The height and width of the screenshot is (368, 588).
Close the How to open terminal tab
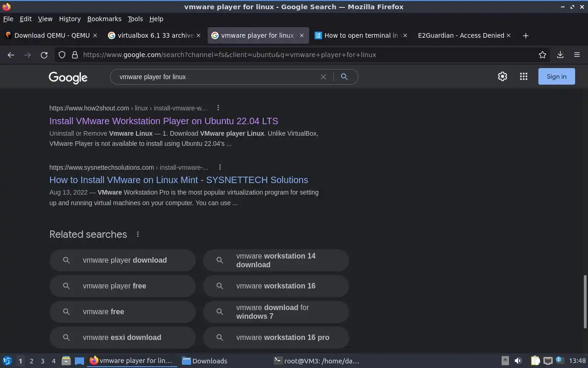(405, 35)
